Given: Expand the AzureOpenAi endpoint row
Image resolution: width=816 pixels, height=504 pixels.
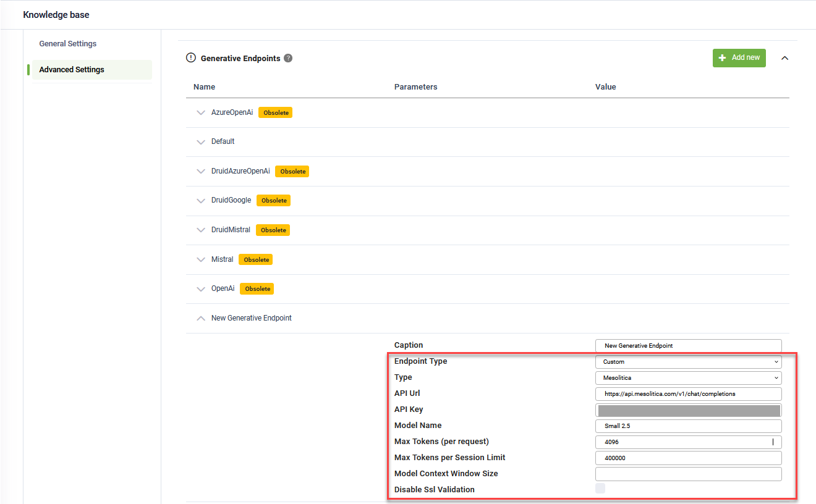Looking at the screenshot, I should coord(200,113).
